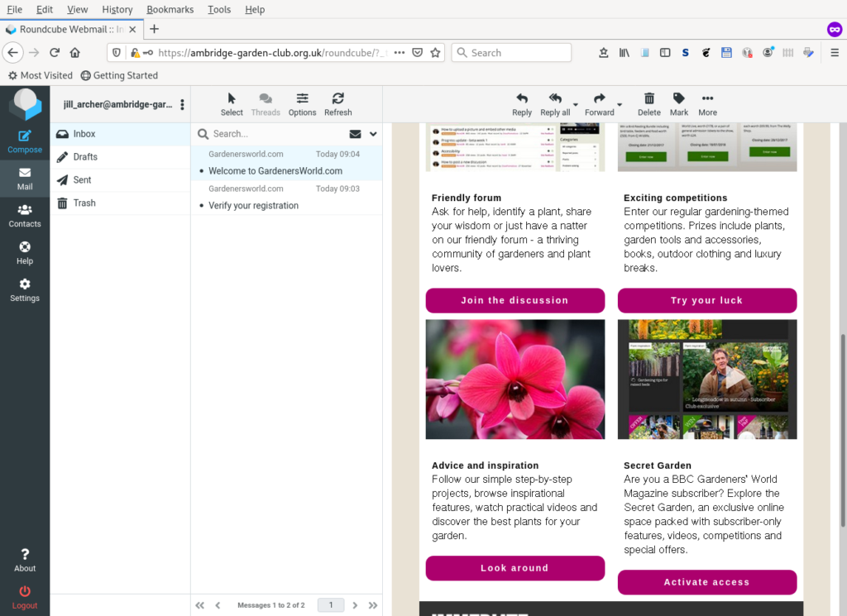This screenshot has height=616, width=847.
Task: Open the View menu
Action: click(77, 9)
